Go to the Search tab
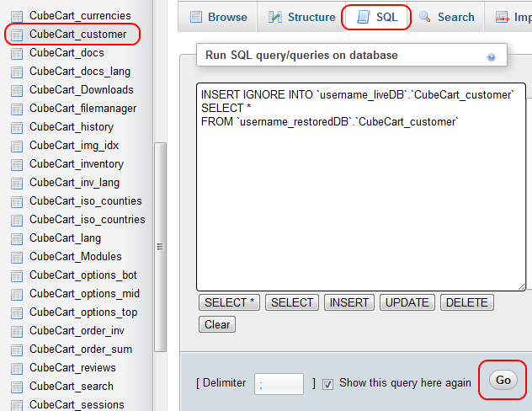 [446, 17]
